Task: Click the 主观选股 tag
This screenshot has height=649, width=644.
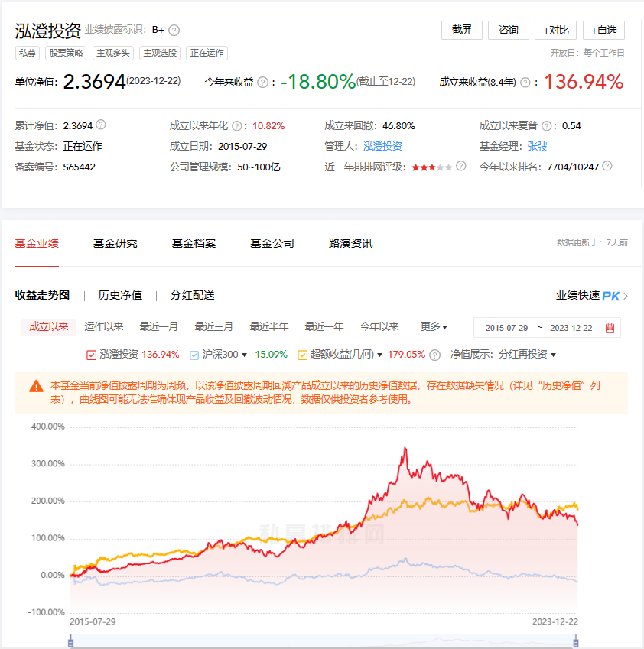Action: click(x=160, y=53)
